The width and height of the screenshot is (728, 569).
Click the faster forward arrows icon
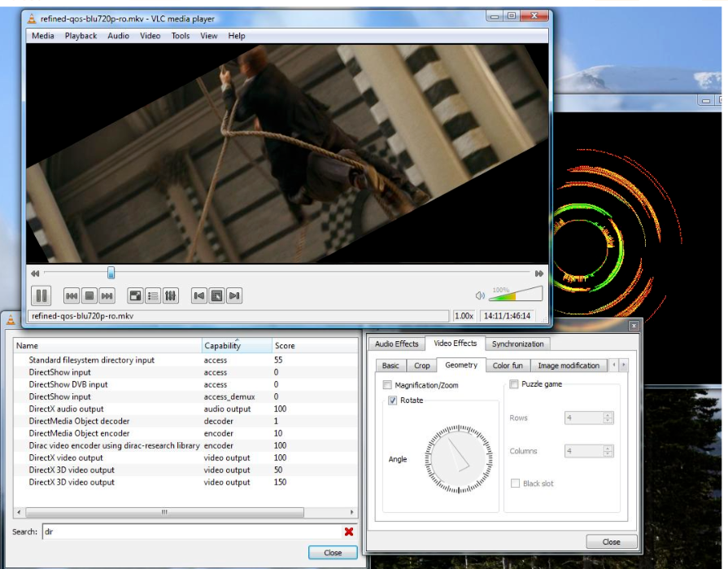point(539,274)
